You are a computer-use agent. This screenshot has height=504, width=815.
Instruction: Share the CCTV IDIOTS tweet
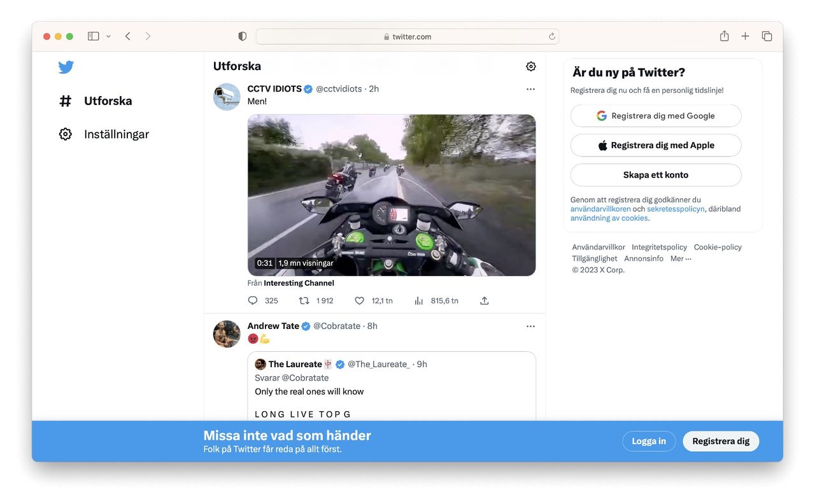coord(485,300)
